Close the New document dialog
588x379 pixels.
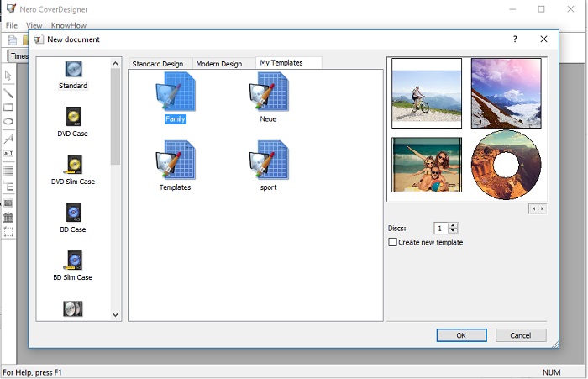click(x=543, y=39)
